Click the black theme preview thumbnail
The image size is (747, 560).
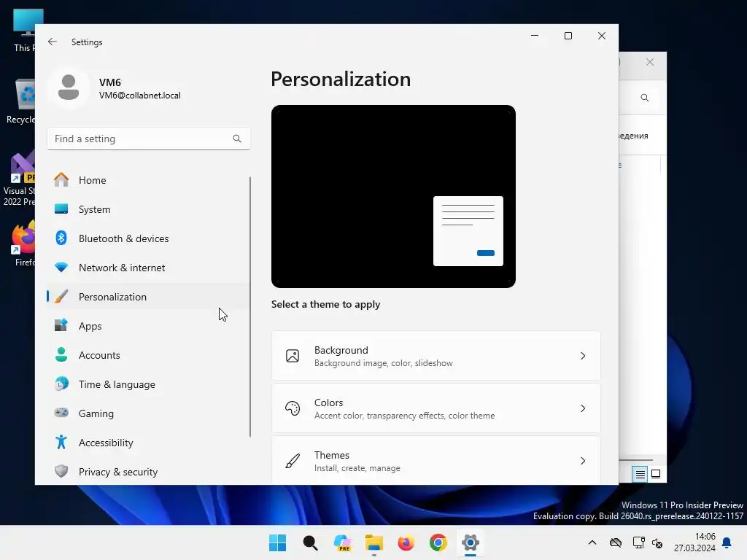point(393,196)
